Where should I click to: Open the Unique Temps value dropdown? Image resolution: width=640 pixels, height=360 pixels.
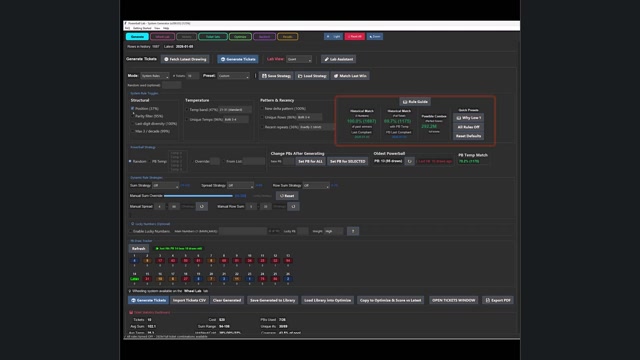point(236,120)
